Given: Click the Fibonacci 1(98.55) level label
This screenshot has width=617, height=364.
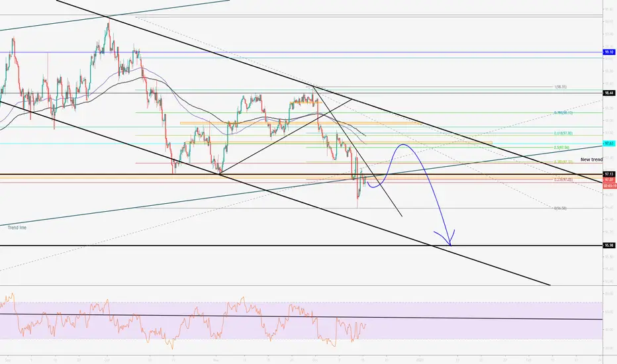Looking at the screenshot, I should (560, 87).
